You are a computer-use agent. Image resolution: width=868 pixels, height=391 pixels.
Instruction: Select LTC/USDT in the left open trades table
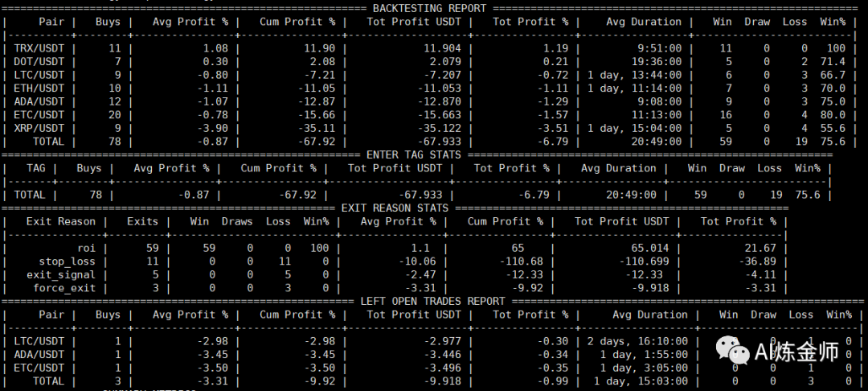tap(39, 341)
